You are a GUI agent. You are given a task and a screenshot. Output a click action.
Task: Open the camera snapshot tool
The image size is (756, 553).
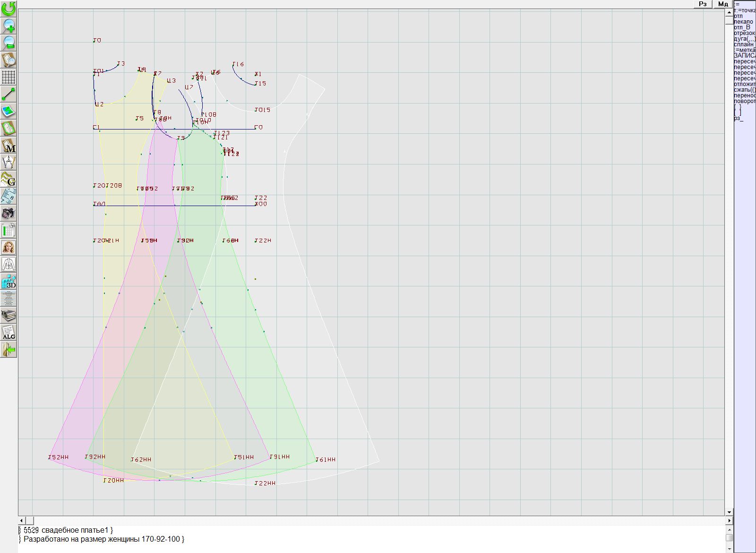tap(9, 213)
